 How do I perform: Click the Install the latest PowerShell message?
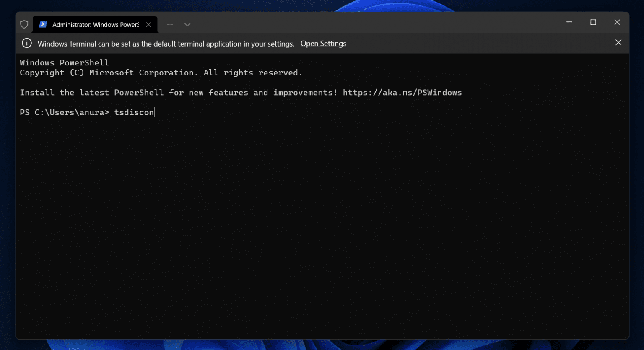pyautogui.click(x=178, y=92)
